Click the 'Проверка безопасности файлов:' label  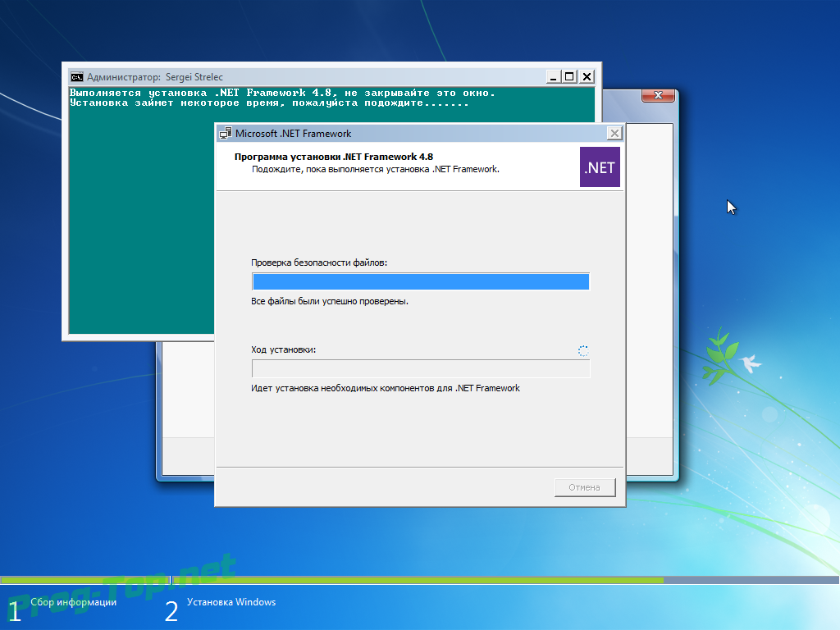coord(319,262)
